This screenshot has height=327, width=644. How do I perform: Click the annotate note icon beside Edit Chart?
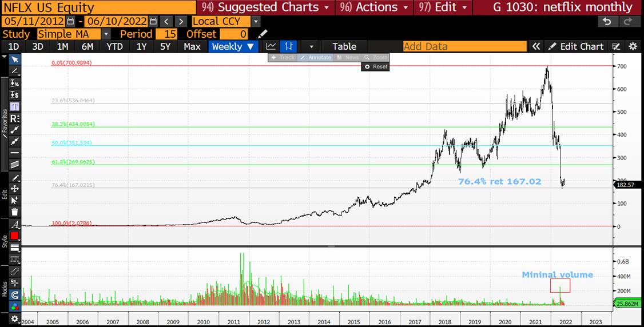point(615,46)
